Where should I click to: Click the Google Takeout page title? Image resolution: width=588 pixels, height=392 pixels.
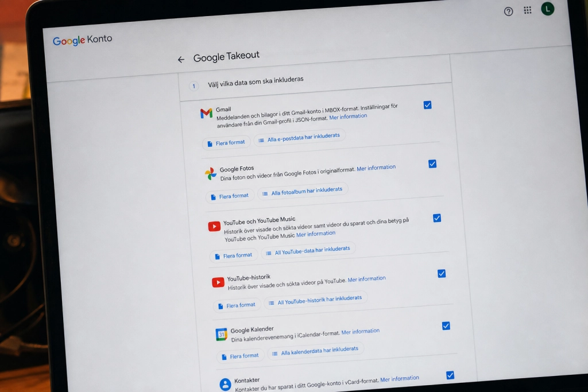point(226,57)
